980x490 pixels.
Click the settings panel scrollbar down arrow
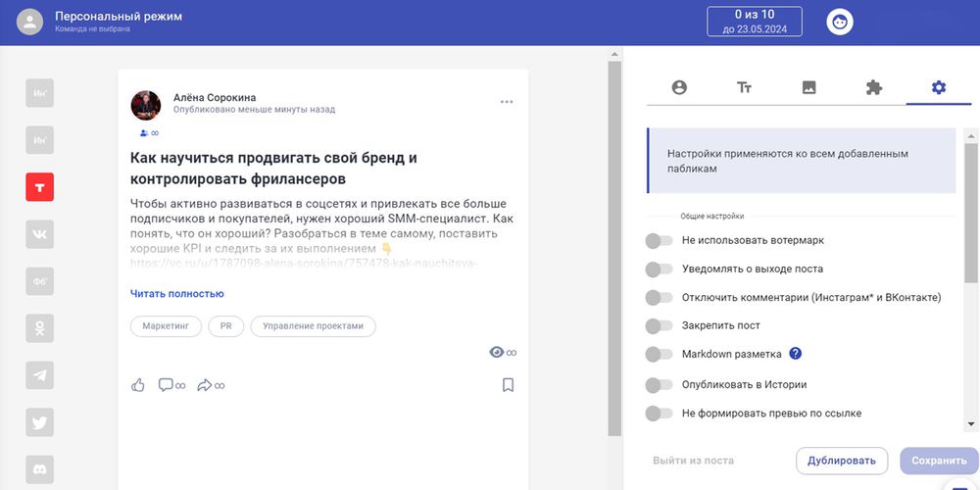click(x=971, y=423)
